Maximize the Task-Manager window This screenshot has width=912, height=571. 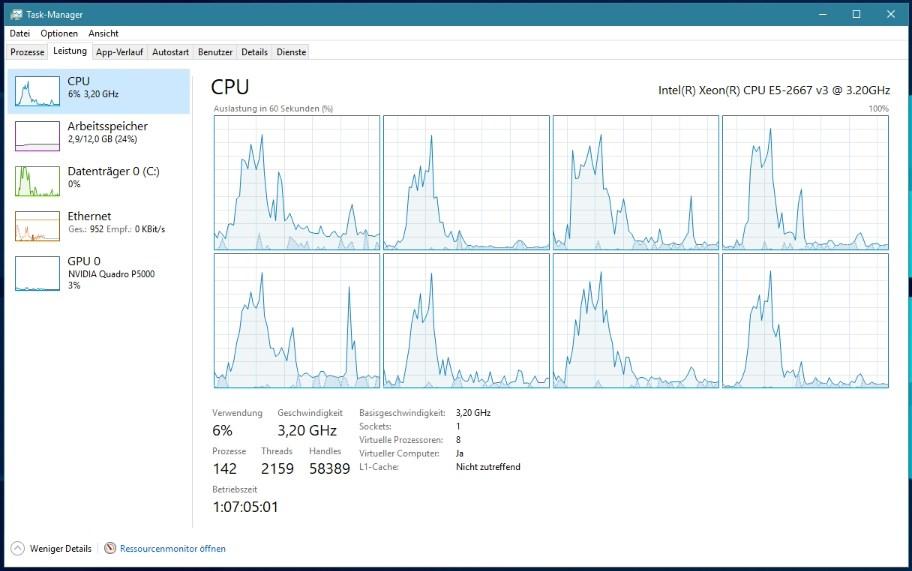pos(856,14)
